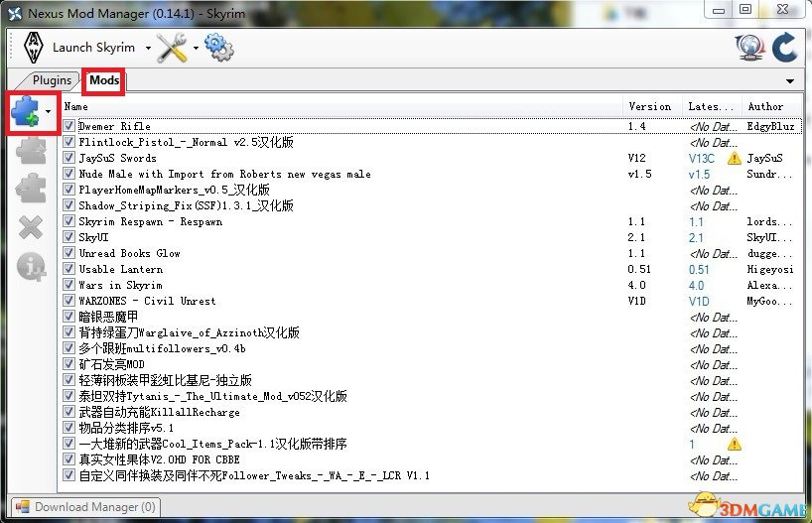Select the V2.0HD FOR CBBE mod row
812x523 pixels.
[433, 459]
